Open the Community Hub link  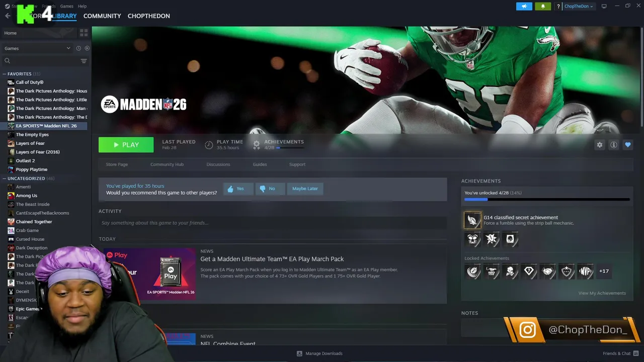coord(167,164)
